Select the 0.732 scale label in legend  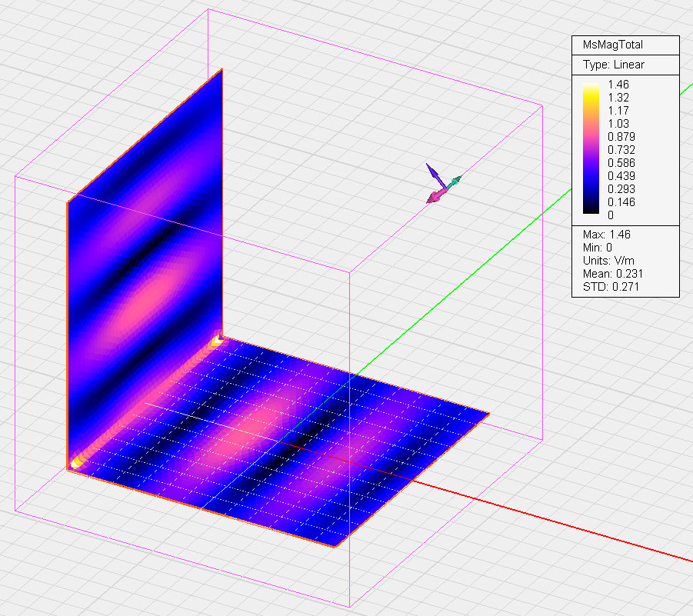click(x=621, y=149)
